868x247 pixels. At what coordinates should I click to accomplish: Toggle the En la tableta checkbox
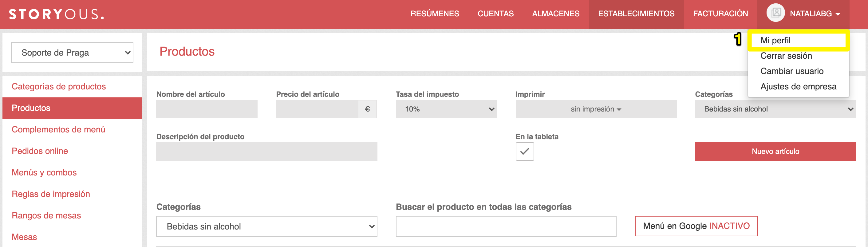tap(525, 151)
